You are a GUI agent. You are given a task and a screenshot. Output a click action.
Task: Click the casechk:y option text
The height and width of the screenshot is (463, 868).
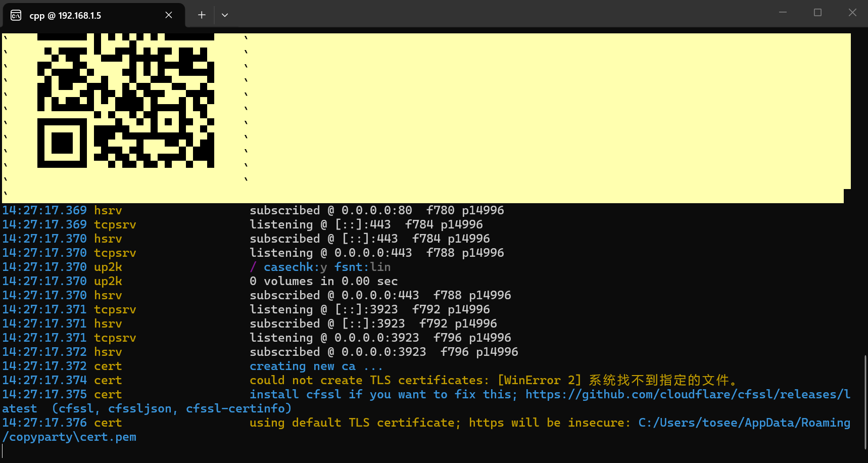[295, 266]
